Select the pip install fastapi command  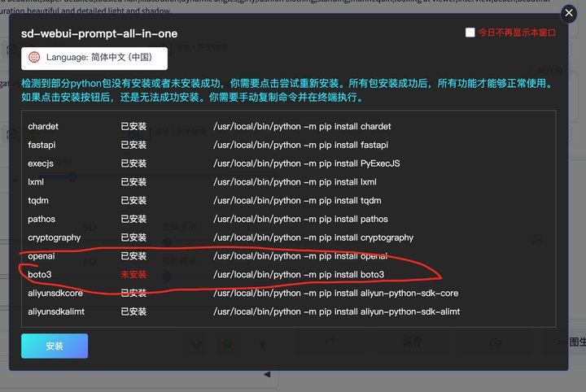(x=300, y=145)
